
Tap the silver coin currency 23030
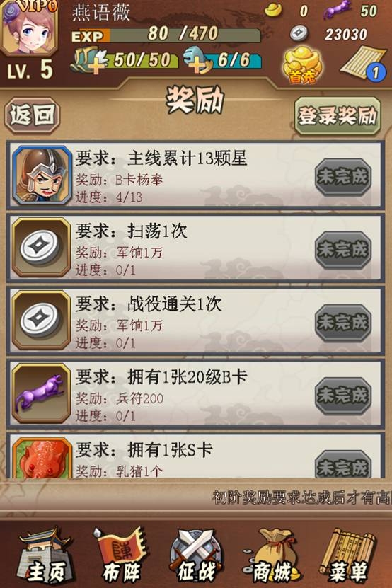pos(329,34)
